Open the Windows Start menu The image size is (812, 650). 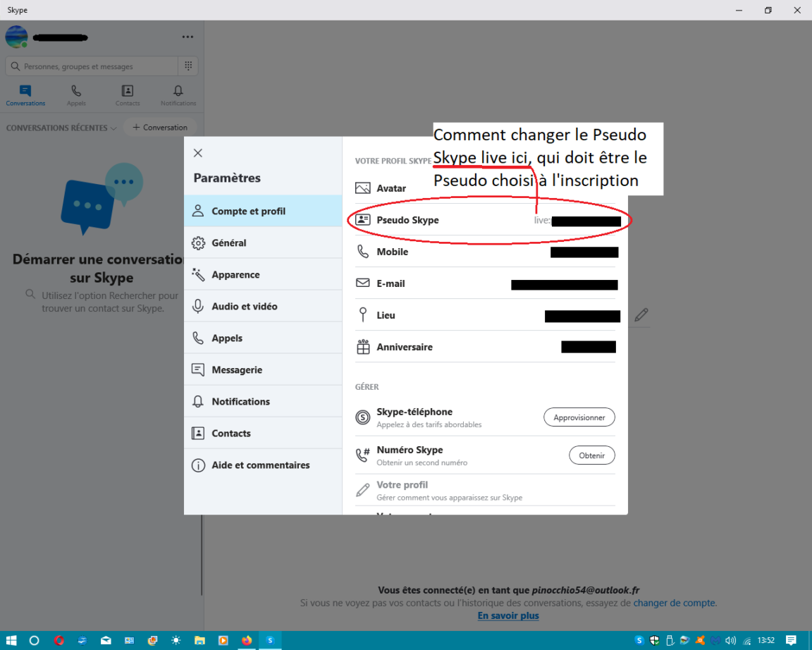click(x=12, y=640)
